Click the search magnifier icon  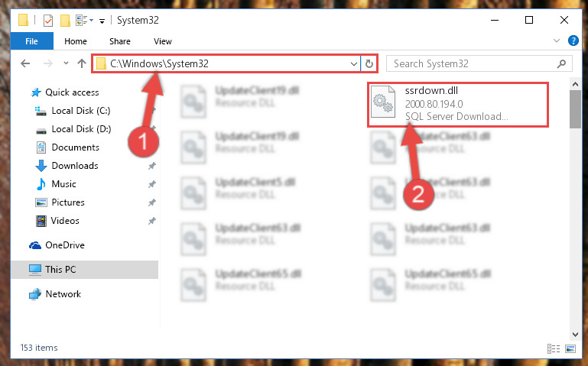coord(561,63)
